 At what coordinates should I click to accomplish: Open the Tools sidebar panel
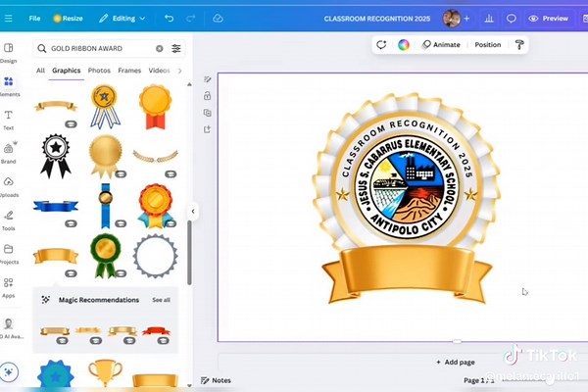(x=8, y=220)
